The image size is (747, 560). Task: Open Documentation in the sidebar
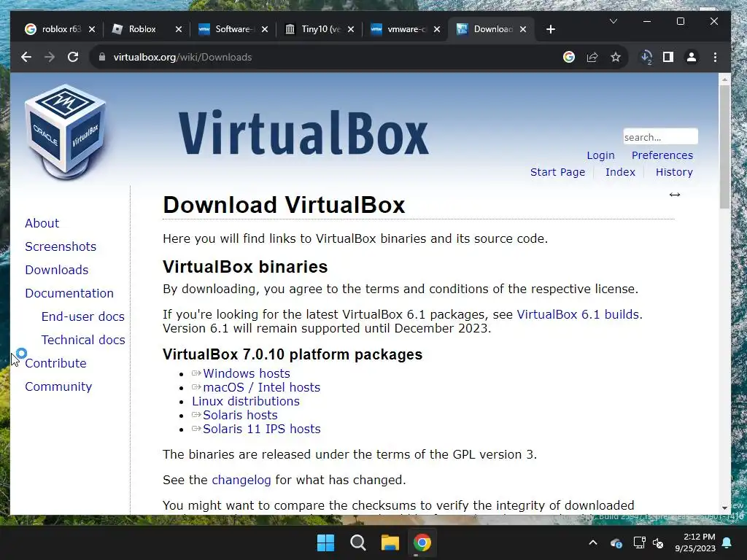(69, 293)
